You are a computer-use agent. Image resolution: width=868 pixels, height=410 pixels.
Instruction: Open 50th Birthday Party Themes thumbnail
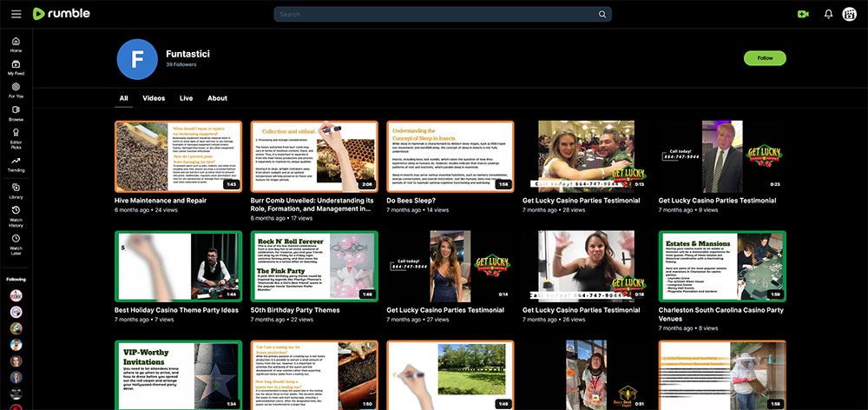pyautogui.click(x=314, y=267)
